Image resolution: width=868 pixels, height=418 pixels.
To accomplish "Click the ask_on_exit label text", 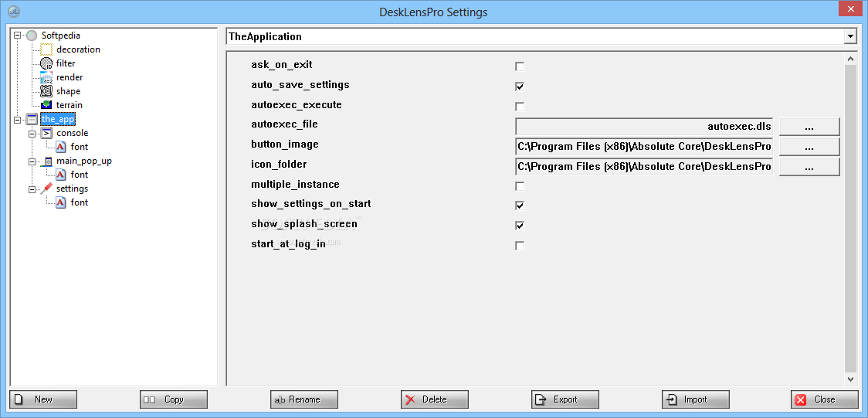I will pos(282,65).
